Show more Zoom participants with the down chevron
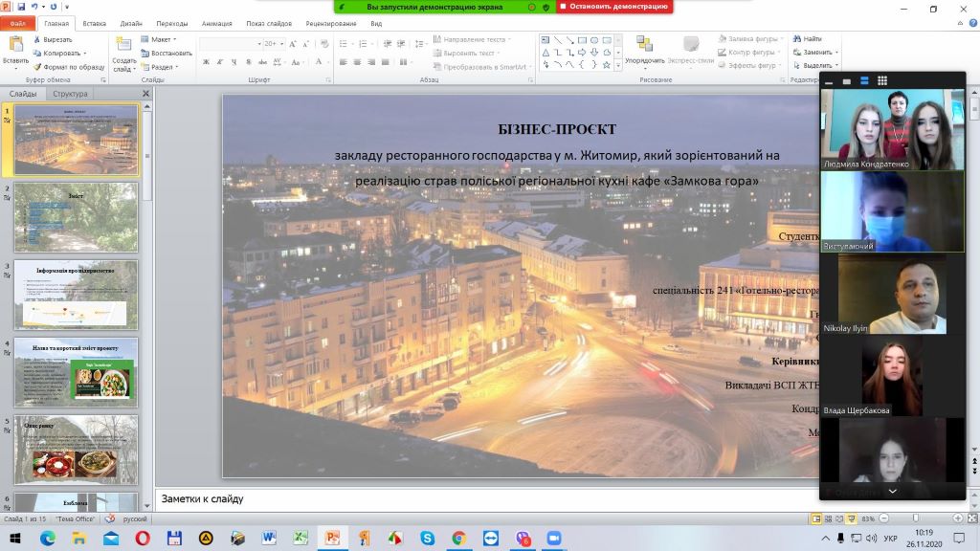980x551 pixels. 893,491
